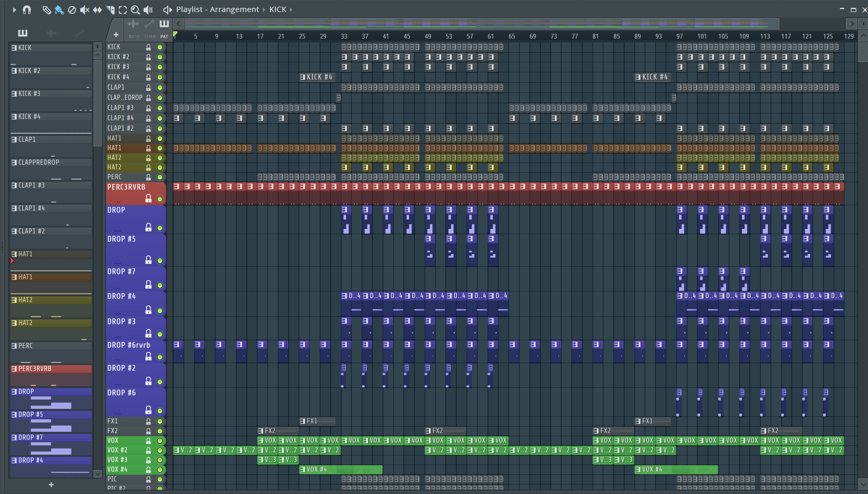Select the DROP #6rvrb track header
This screenshot has height=494, width=868.
coord(136,351)
